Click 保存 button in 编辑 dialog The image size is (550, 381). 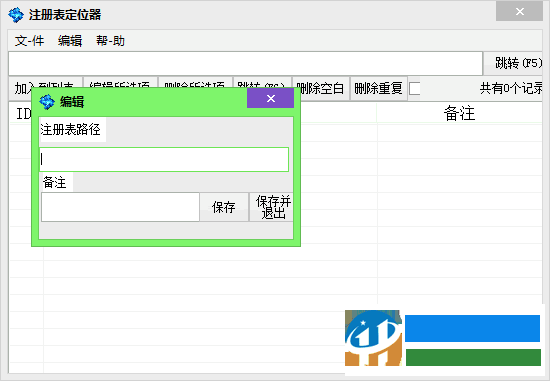click(x=224, y=207)
